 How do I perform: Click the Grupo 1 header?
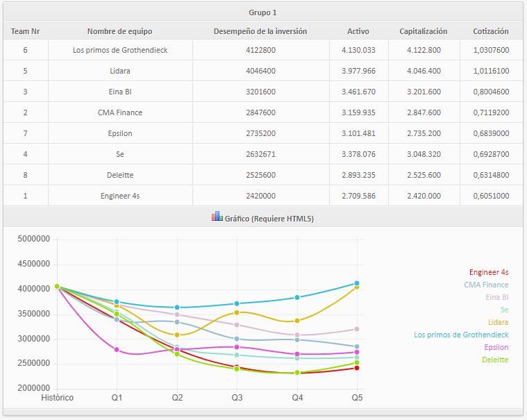263,12
